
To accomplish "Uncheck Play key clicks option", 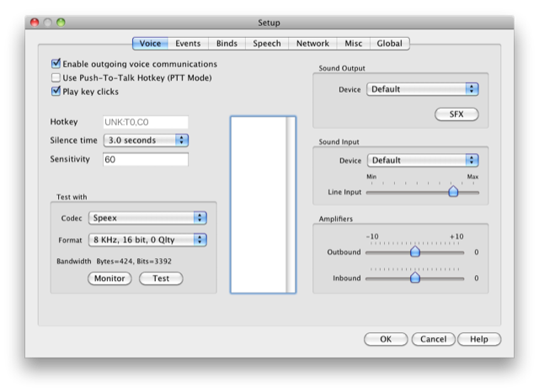I will coord(56,91).
